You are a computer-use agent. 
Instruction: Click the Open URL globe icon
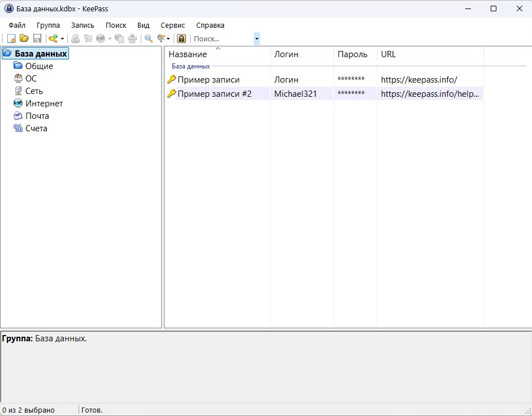(x=101, y=38)
